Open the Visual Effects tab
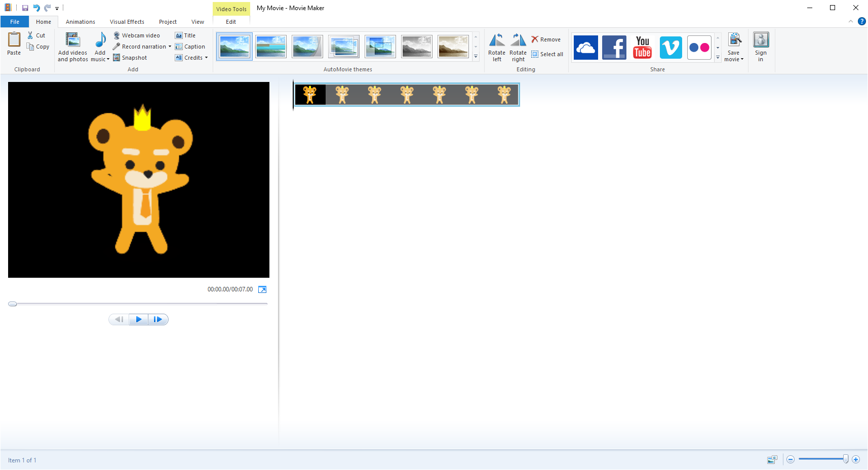 pos(127,22)
